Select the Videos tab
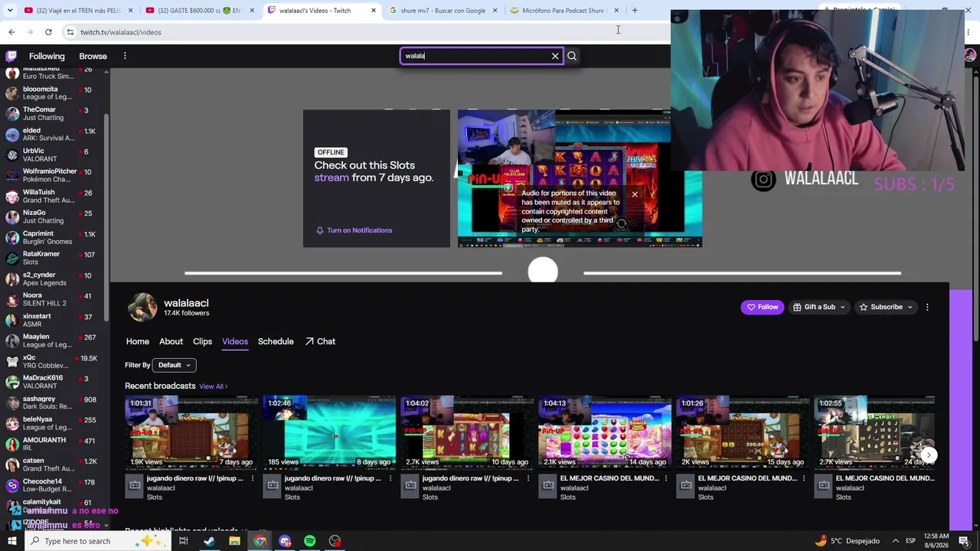The height and width of the screenshot is (551, 980). pyautogui.click(x=235, y=341)
